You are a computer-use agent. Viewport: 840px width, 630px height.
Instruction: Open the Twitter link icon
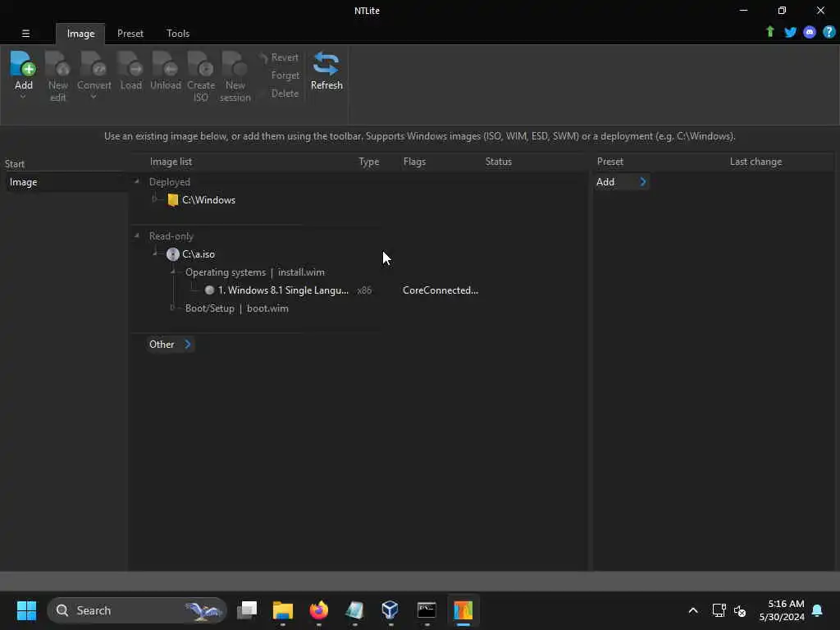click(790, 32)
